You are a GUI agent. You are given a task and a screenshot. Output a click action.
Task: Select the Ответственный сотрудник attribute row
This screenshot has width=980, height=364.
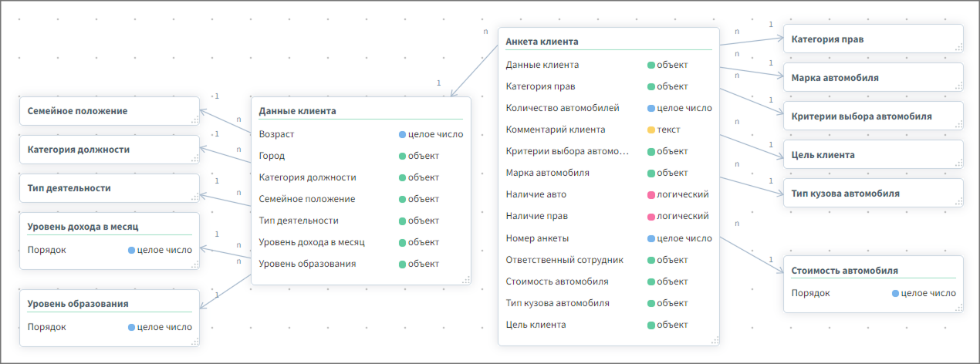[x=564, y=260]
